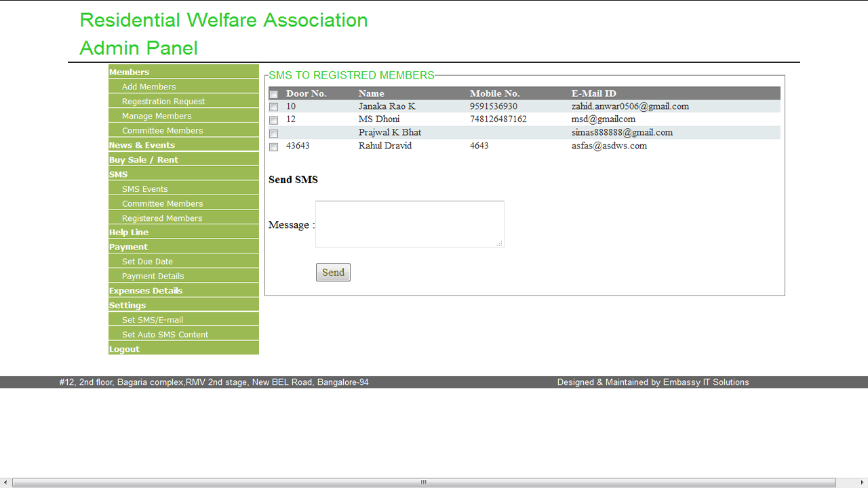Image resolution: width=868 pixels, height=488 pixels.
Task: Click mobile number 4643
Action: coord(479,146)
